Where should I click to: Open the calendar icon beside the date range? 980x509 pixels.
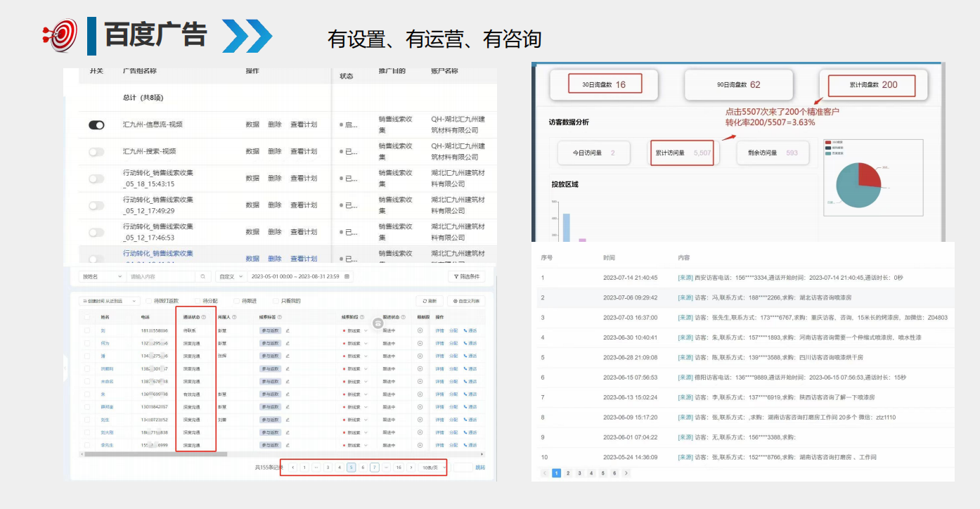tap(347, 276)
